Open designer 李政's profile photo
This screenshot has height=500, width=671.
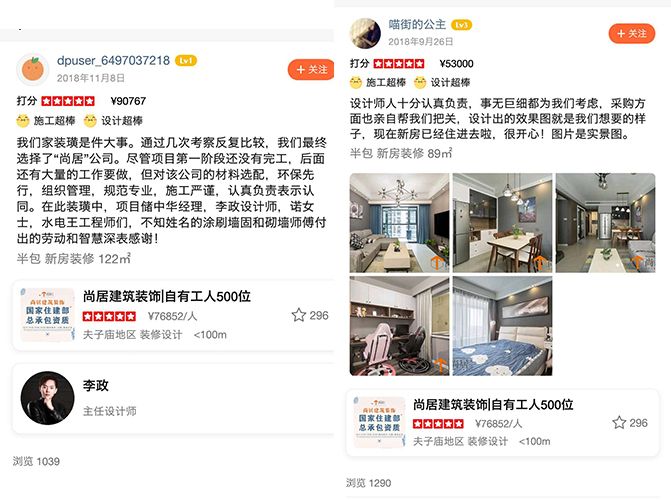pyautogui.click(x=47, y=398)
